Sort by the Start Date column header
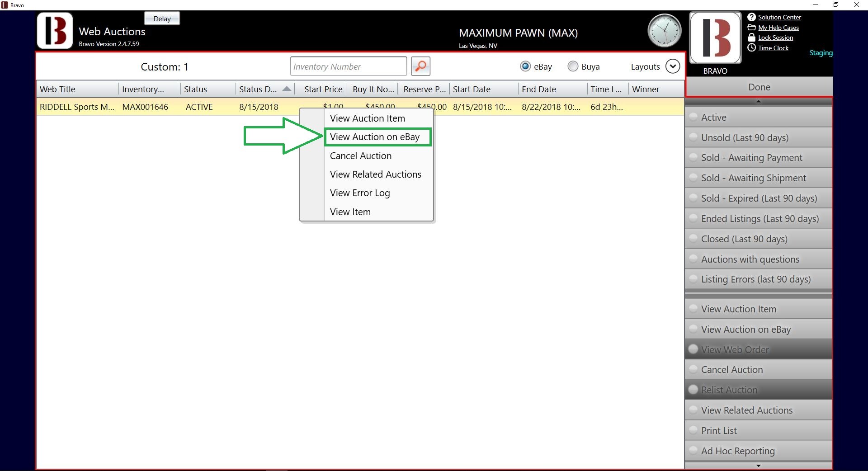Screen dimensions: 868x471 484,89
